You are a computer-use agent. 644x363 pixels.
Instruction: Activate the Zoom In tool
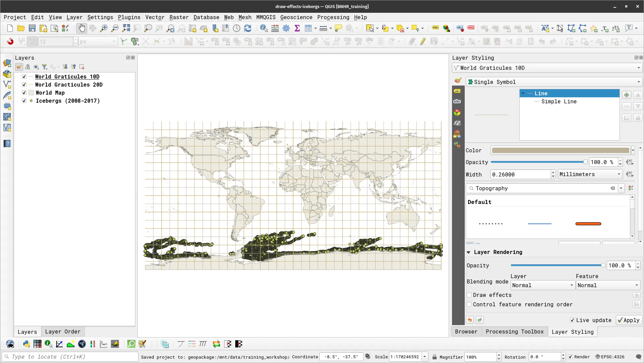pyautogui.click(x=104, y=28)
